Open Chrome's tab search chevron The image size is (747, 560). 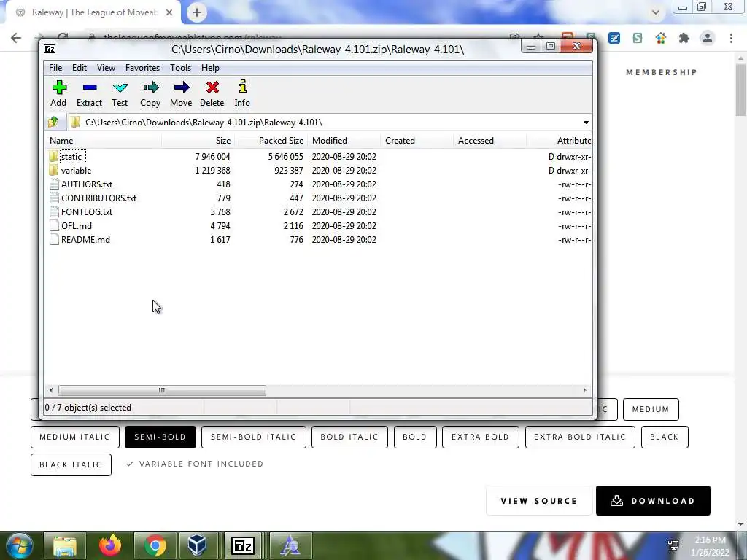[x=656, y=12]
